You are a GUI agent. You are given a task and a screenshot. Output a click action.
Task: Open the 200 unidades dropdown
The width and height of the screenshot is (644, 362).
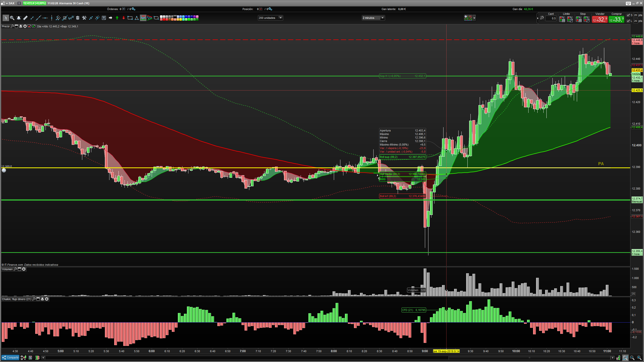pos(280,18)
